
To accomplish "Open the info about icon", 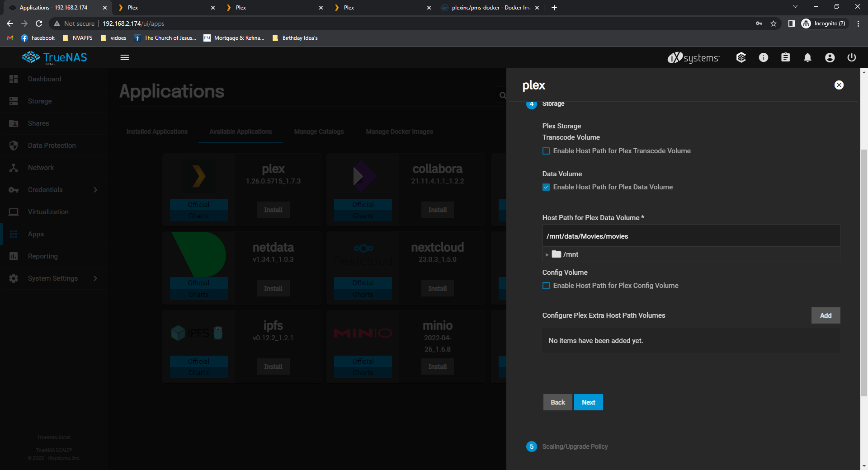I will point(764,57).
